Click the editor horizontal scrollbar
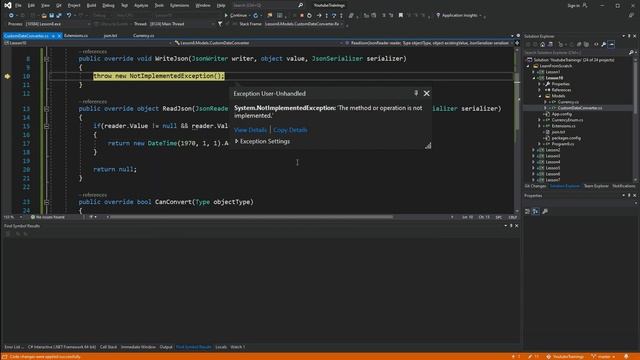Image resolution: width=640 pixels, height=360 pixels. pos(251,217)
